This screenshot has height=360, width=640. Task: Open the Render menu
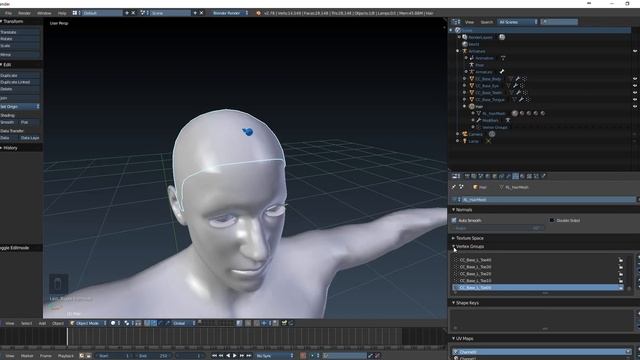pyautogui.click(x=24, y=13)
